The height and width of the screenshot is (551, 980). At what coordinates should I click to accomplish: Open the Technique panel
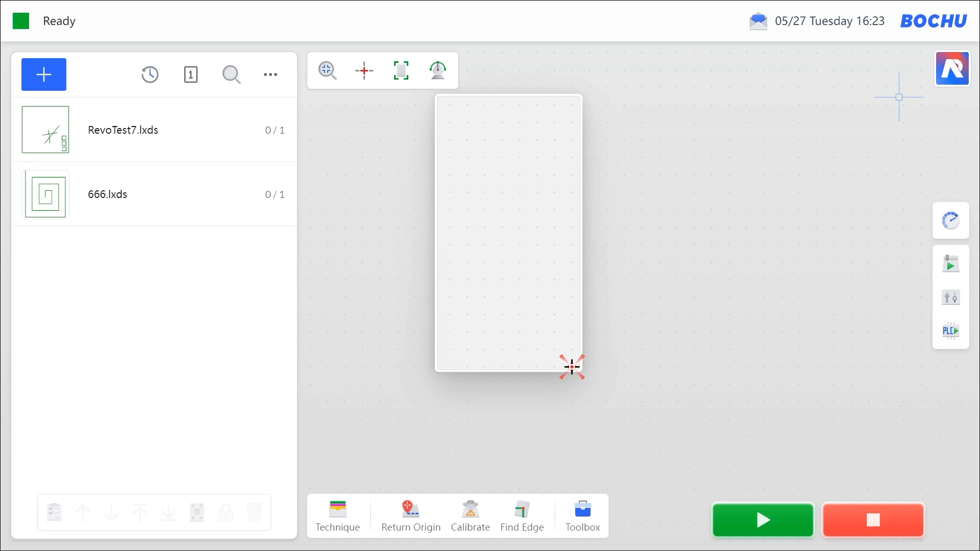pyautogui.click(x=337, y=516)
